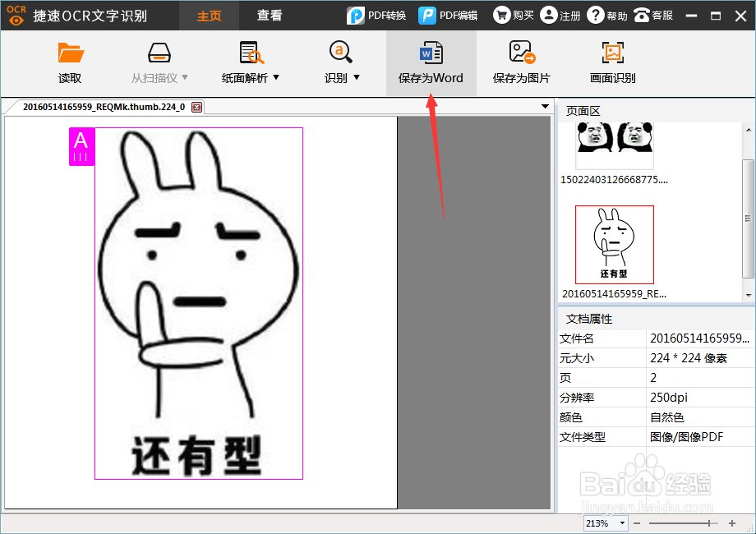Switch to the 主页 (Home) tab
The height and width of the screenshot is (534, 756).
pyautogui.click(x=209, y=15)
